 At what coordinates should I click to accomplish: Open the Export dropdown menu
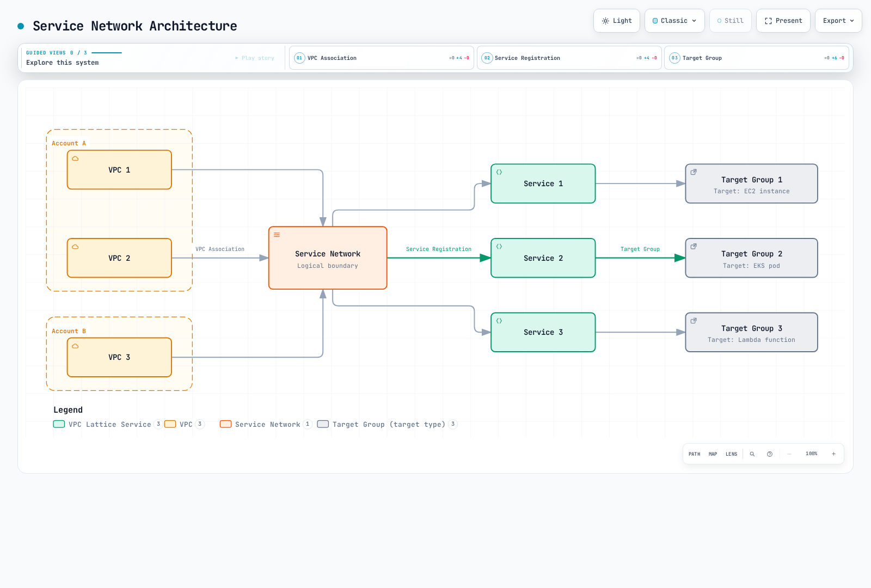coord(838,21)
